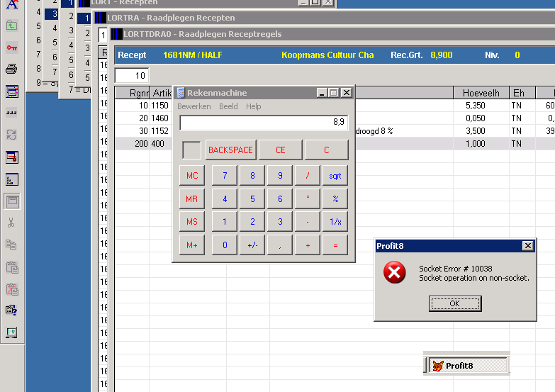Click the Hoeveelh column header
Image resolution: width=555 pixels, height=392 pixels.
481,93
